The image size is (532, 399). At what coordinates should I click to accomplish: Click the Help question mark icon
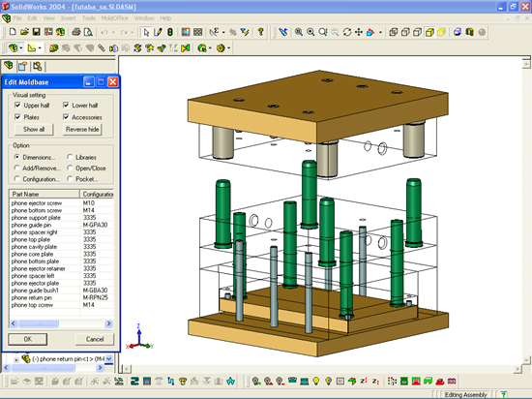click(x=260, y=32)
